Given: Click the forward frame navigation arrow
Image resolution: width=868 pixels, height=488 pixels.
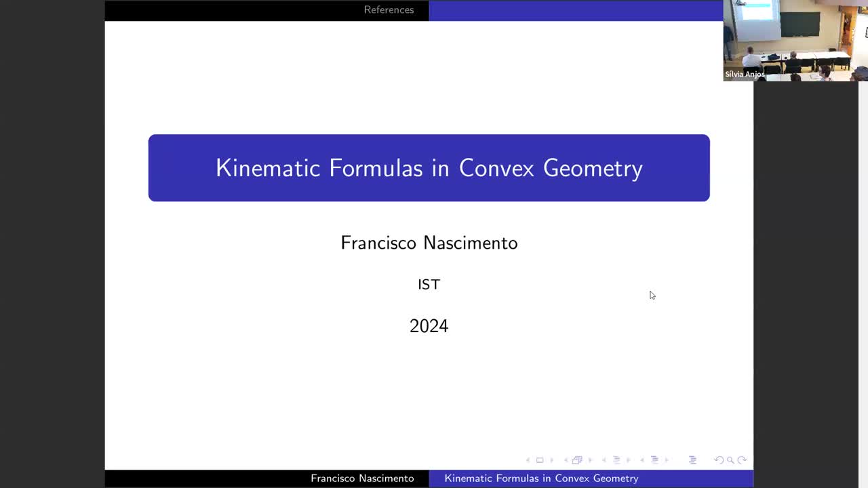Looking at the screenshot, I should click(x=552, y=460).
